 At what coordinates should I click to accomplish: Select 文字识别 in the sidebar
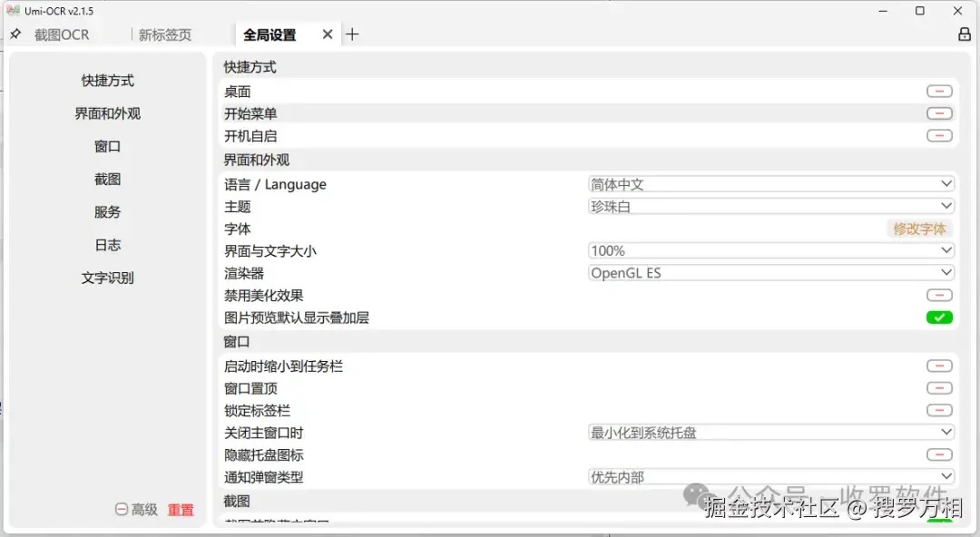108,278
